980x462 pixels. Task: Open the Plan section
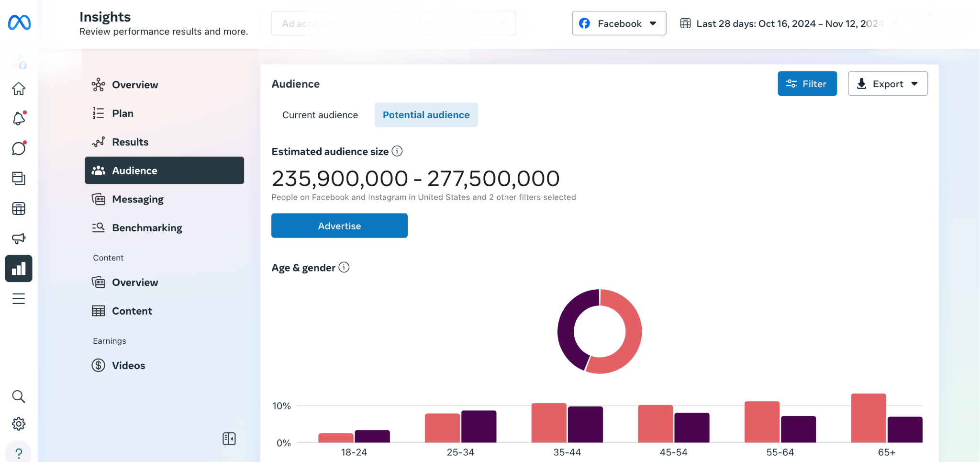(164, 113)
